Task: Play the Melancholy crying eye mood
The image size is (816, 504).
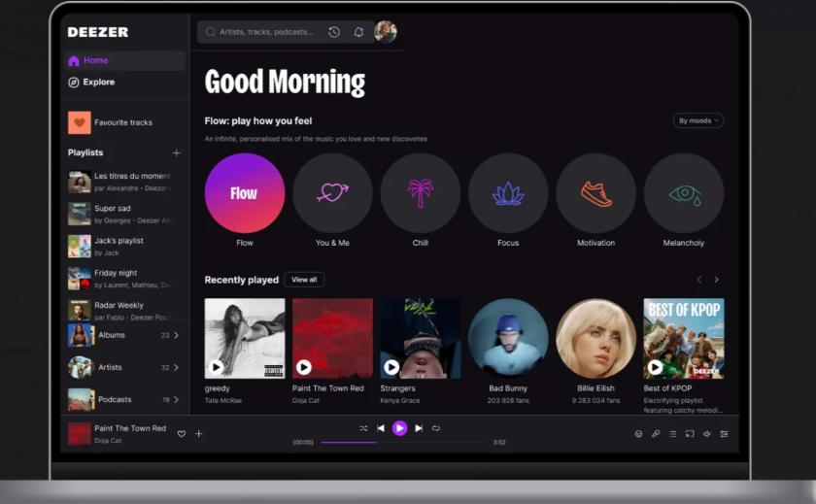Action: pyautogui.click(x=684, y=193)
